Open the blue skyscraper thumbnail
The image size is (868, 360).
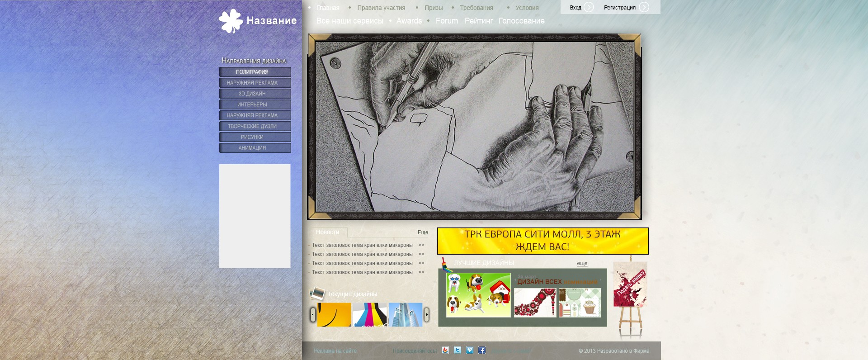(406, 315)
